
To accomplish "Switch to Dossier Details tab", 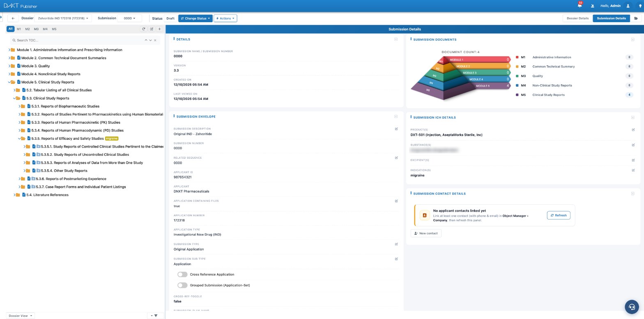I will [577, 18].
